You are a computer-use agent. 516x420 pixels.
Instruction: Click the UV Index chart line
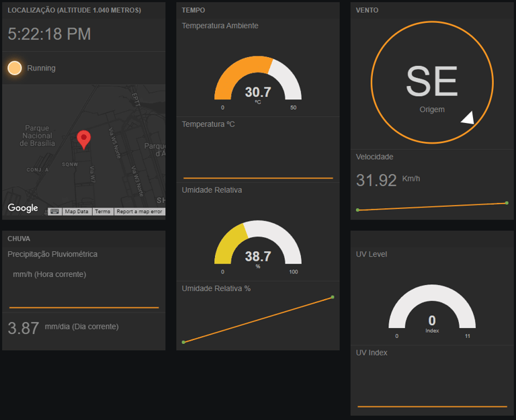pos(432,407)
